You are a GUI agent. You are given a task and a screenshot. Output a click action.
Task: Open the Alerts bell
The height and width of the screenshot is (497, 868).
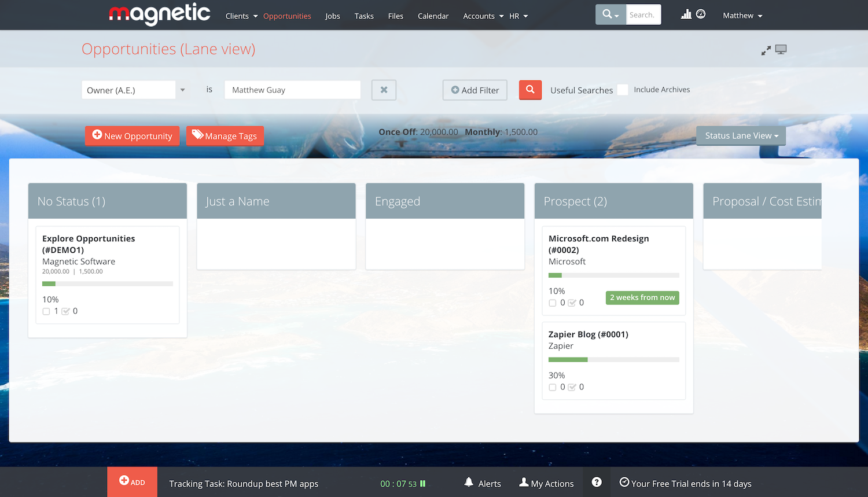click(483, 483)
